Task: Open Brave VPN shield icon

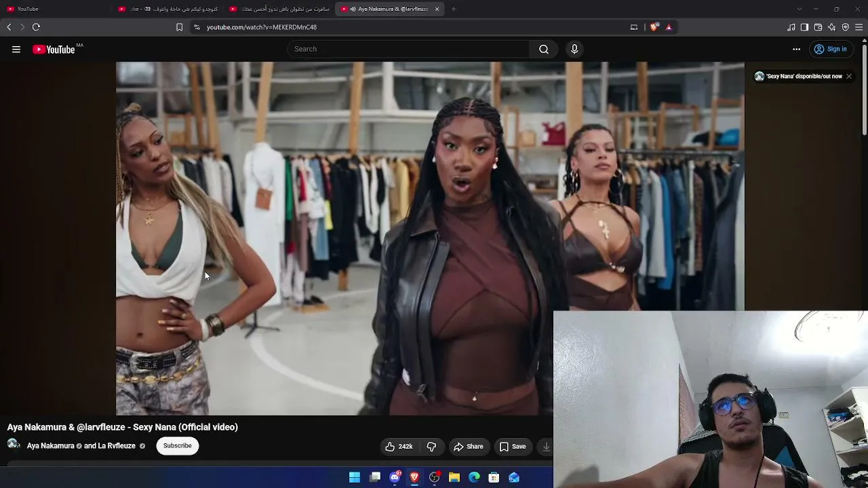Action: point(845,27)
